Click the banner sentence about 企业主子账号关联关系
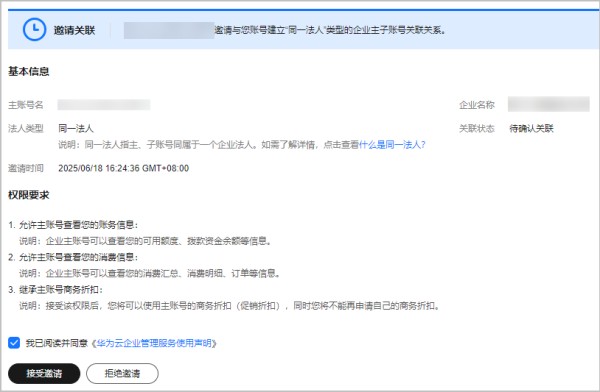 point(331,30)
